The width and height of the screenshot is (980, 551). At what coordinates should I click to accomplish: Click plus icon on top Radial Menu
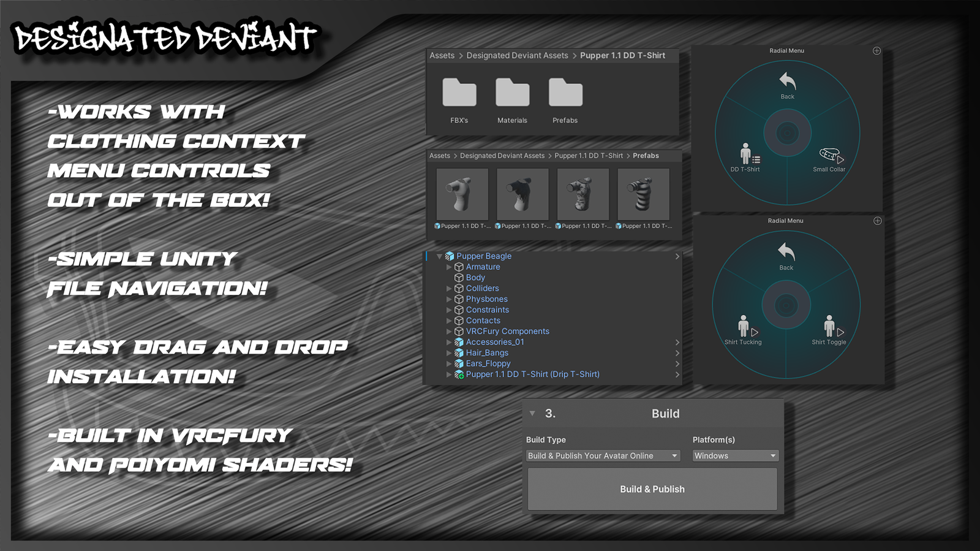point(876,51)
